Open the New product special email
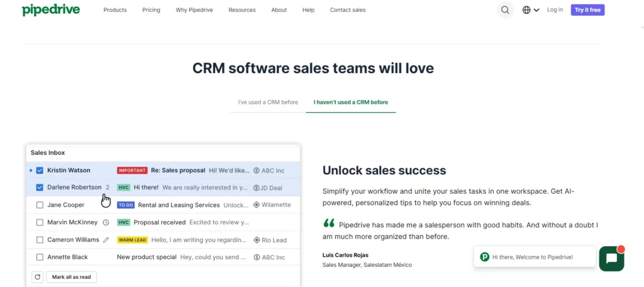 pos(147,257)
